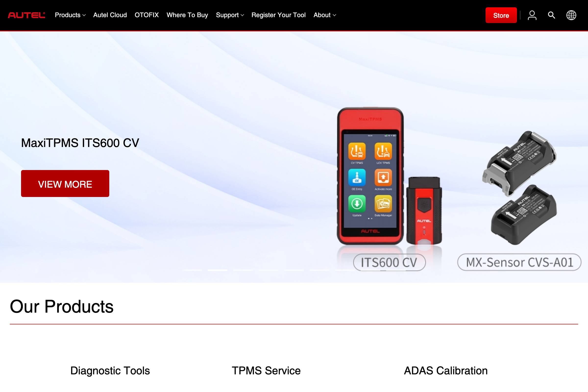Click the red ITS600 CV tablet image

[x=370, y=176]
